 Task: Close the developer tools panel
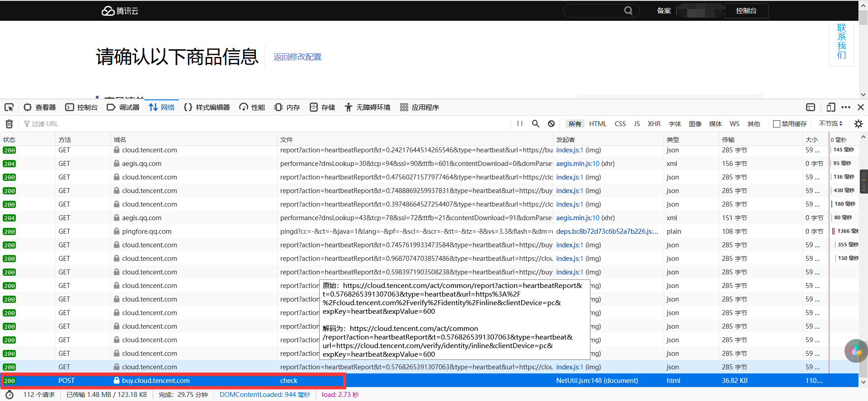pyautogui.click(x=861, y=107)
